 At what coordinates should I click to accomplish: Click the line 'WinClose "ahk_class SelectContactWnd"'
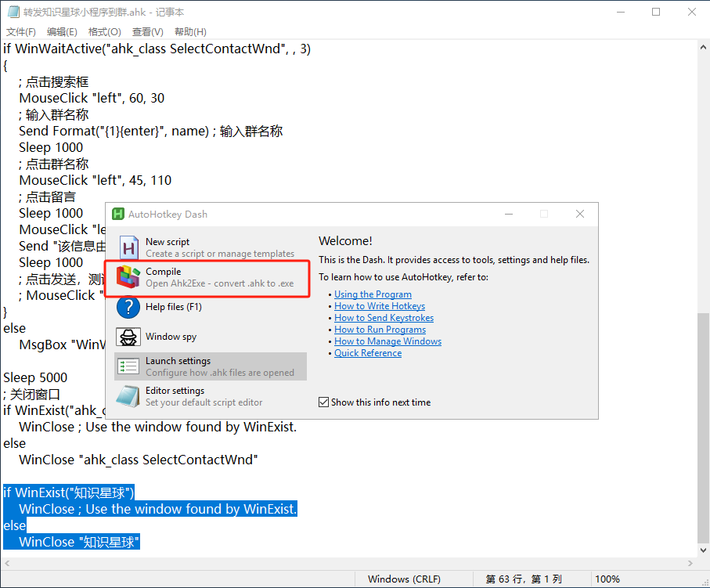click(x=138, y=460)
